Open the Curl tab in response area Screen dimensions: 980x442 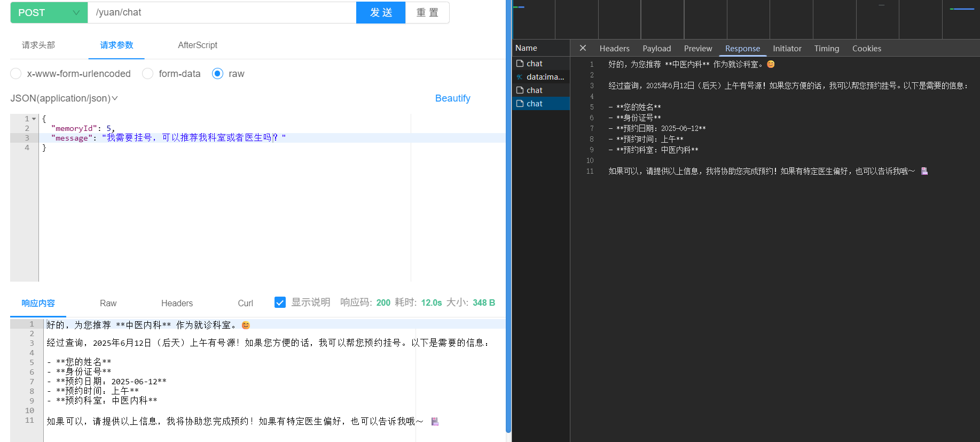pos(245,303)
